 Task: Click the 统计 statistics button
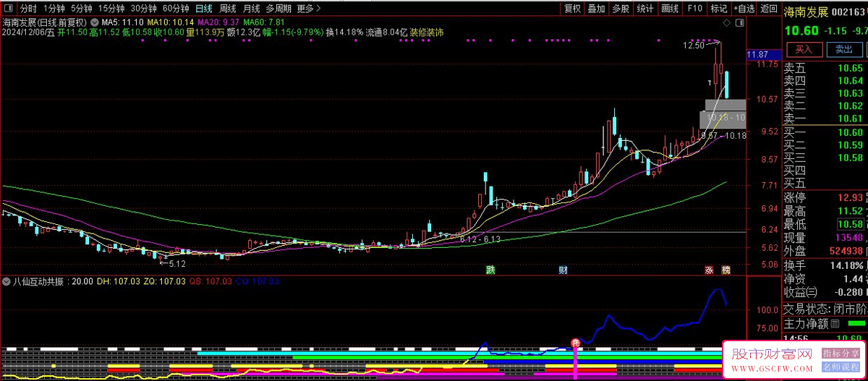point(644,9)
